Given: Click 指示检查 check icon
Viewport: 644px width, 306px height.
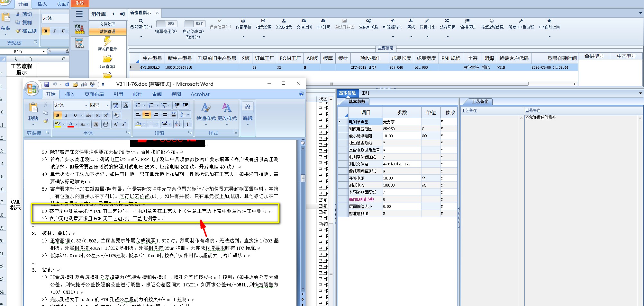Looking at the screenshot, I should click(x=263, y=21).
